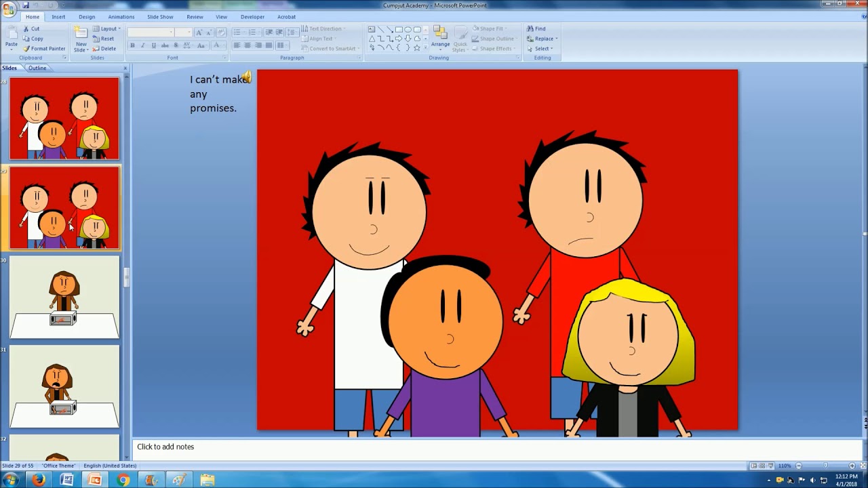Toggle Underline formatting
The width and height of the screenshot is (868, 488).
click(x=154, y=45)
